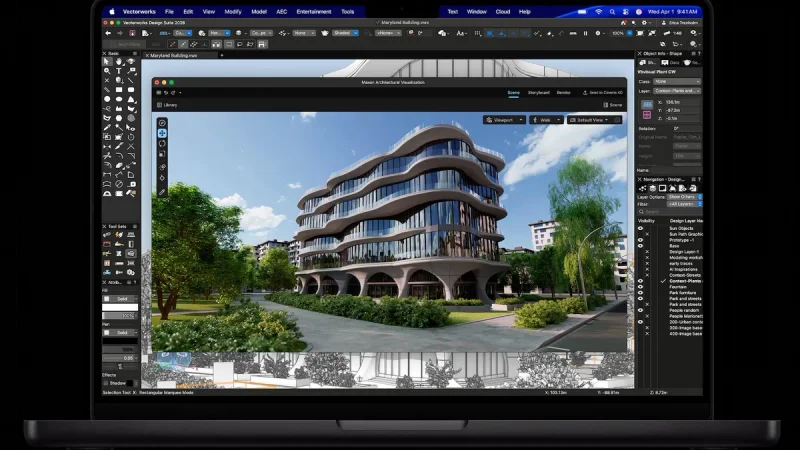Select the pencil tool in Maxon toolbar
800x450 pixels.
click(x=162, y=192)
